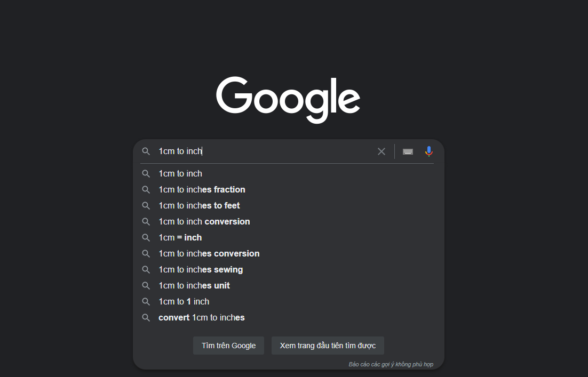The height and width of the screenshot is (377, 588).
Task: Click into the search text field
Action: click(267, 151)
